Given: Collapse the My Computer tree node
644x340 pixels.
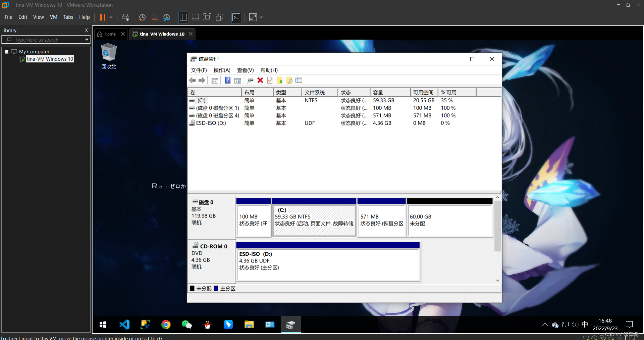Looking at the screenshot, I should point(6,52).
